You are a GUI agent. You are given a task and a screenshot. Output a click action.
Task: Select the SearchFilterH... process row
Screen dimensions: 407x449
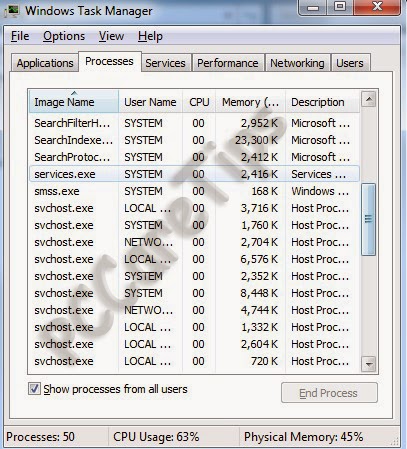tap(194, 123)
